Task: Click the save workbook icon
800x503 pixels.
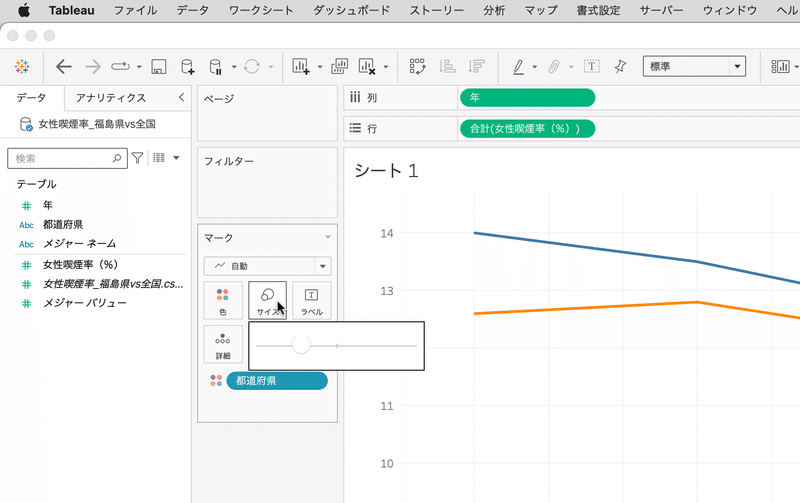Action: (159, 66)
